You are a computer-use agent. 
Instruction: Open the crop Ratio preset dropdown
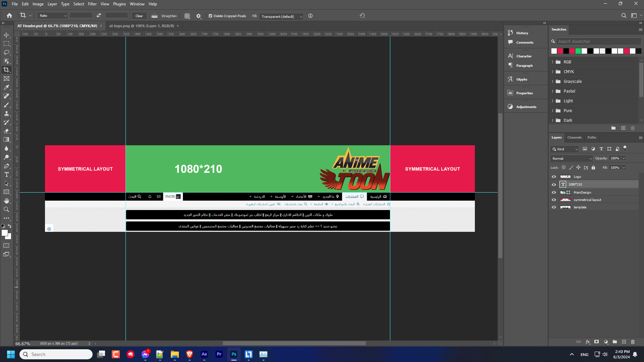pyautogui.click(x=53, y=16)
